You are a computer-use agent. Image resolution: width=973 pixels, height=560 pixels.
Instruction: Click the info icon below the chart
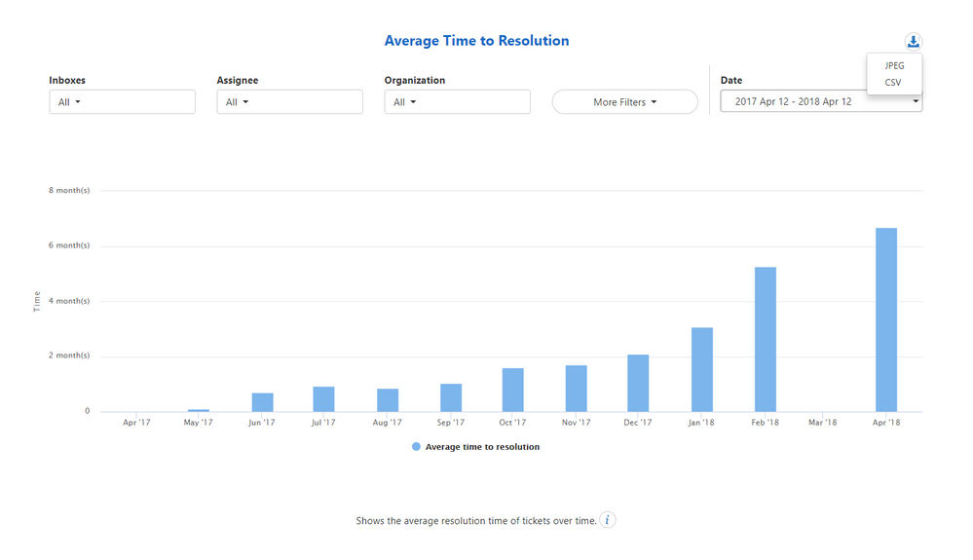click(608, 520)
